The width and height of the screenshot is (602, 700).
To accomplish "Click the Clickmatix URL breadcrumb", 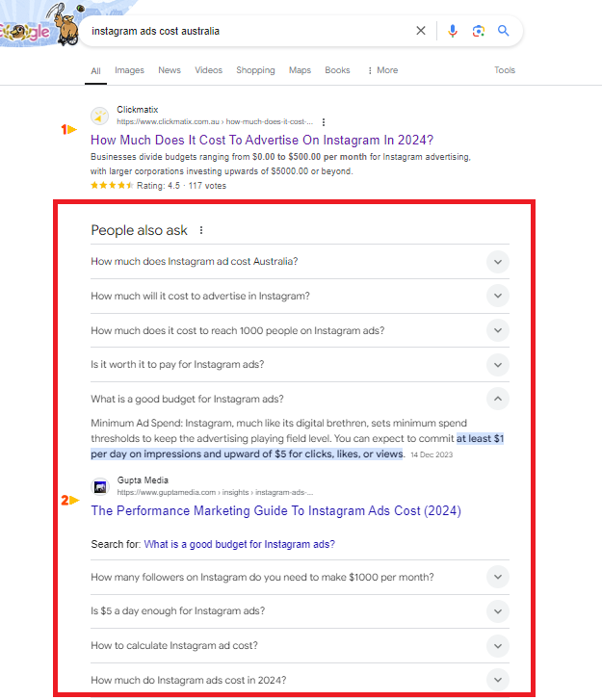I will pos(215,122).
